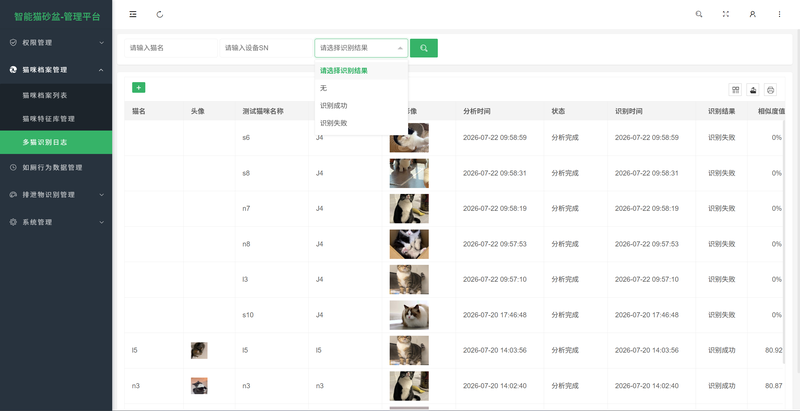
Task: Open the cat image thumbnail in row s6
Action: (409, 138)
